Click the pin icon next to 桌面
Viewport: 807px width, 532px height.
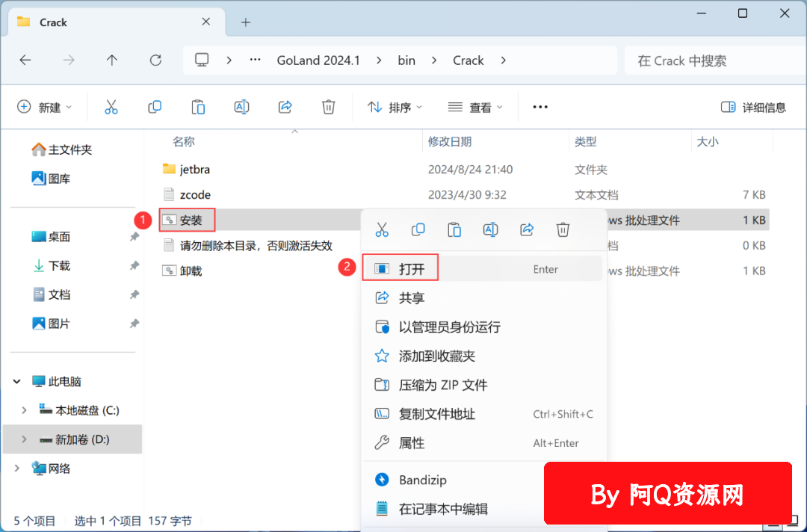click(134, 237)
